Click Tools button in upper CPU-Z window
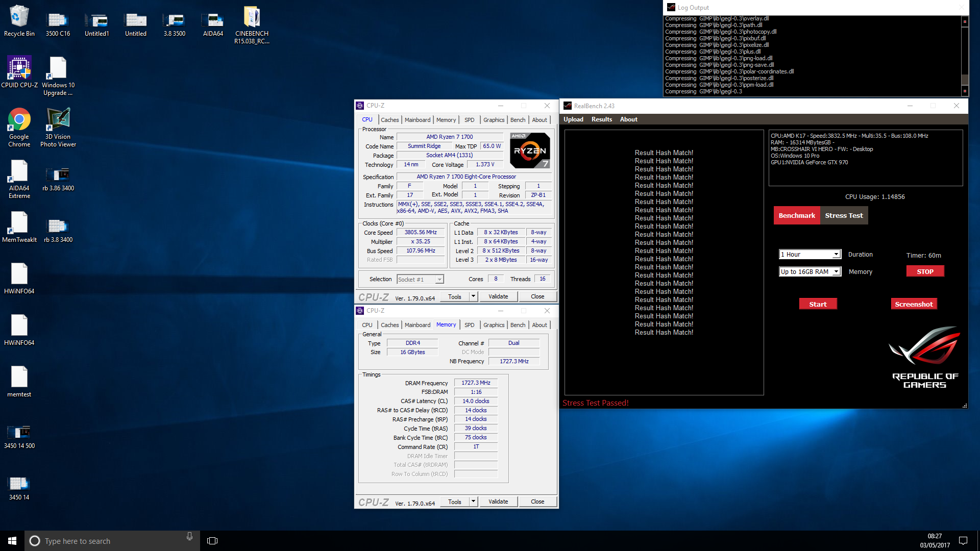Viewport: 980px width, 551px height. pyautogui.click(x=455, y=296)
